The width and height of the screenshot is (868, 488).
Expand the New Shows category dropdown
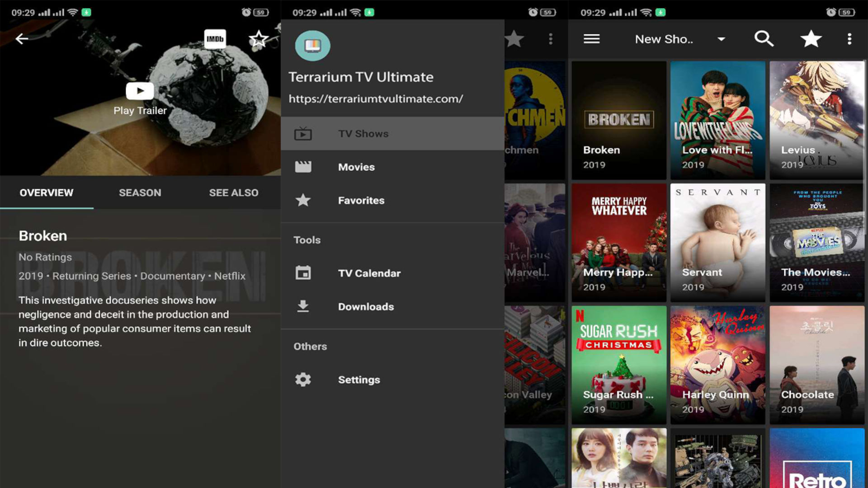[x=679, y=39]
